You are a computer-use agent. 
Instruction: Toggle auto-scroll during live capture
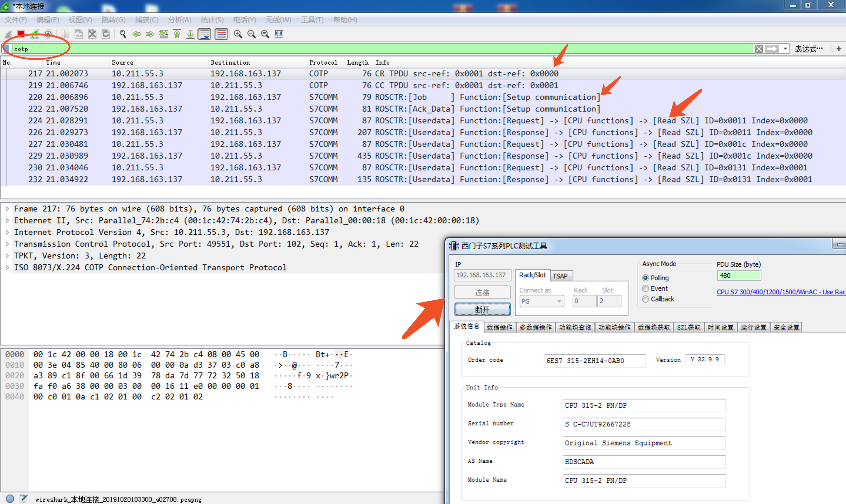(x=205, y=34)
